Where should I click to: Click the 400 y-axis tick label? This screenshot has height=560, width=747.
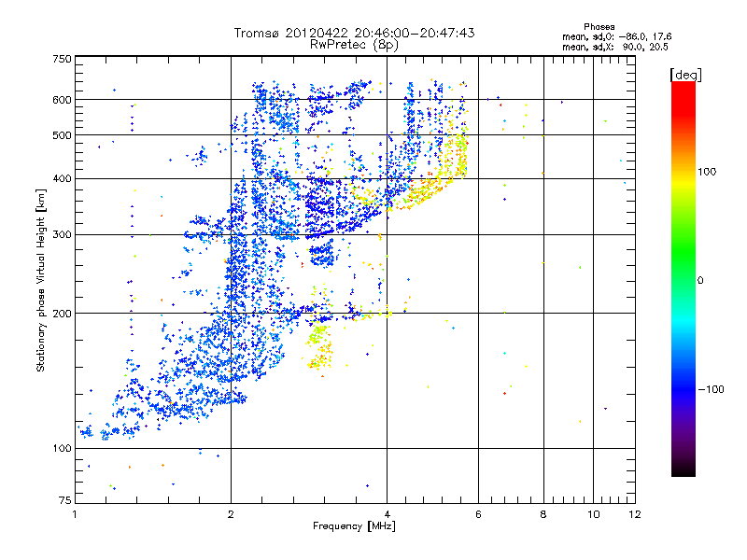pyautogui.click(x=62, y=179)
